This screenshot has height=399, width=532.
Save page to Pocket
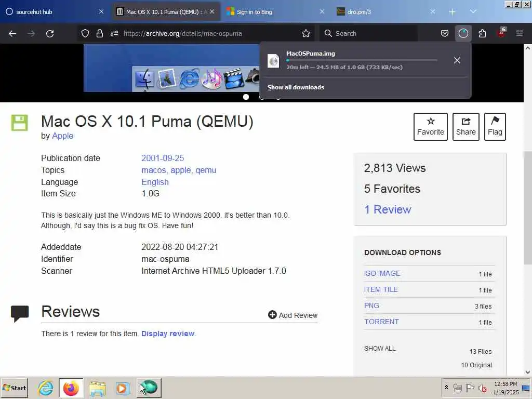(x=445, y=33)
